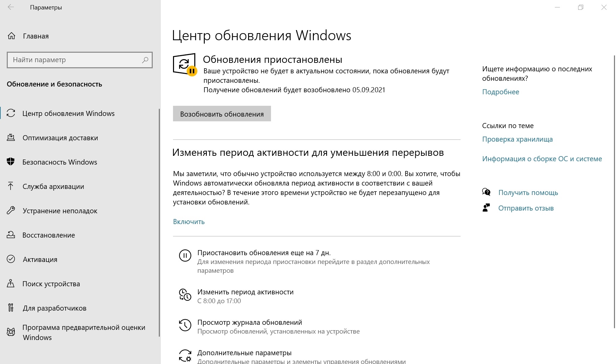Click the Оптимизация доставки icon
This screenshot has height=364, width=616.
click(11, 138)
